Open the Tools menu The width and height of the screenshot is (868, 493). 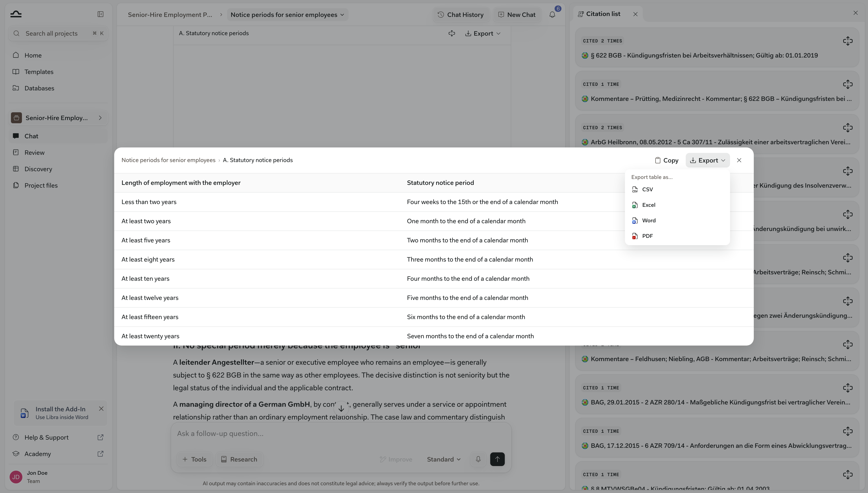(194, 459)
